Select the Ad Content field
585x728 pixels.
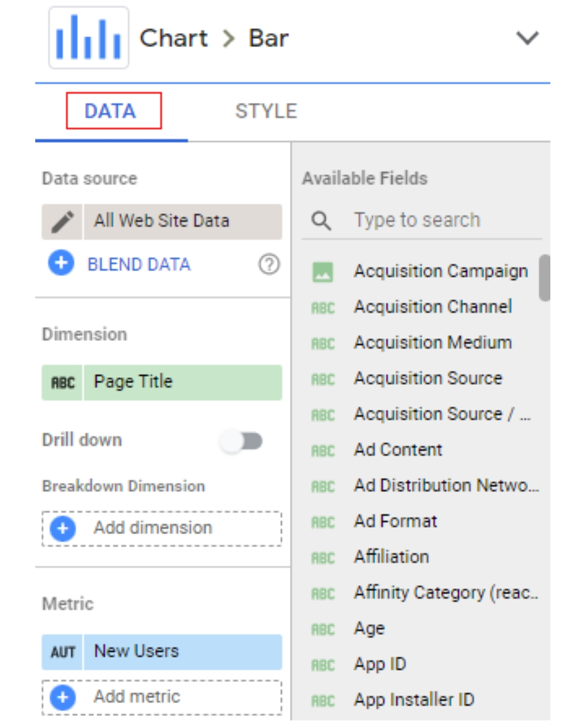[398, 450]
